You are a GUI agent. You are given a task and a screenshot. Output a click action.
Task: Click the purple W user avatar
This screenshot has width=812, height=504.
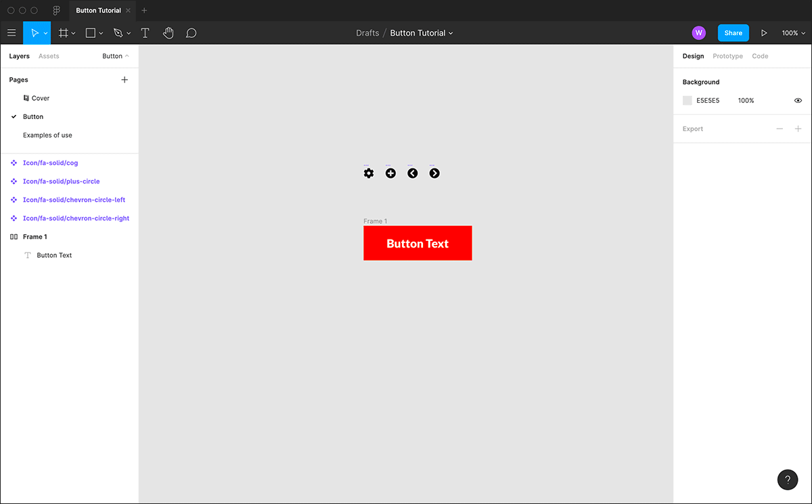(x=699, y=32)
